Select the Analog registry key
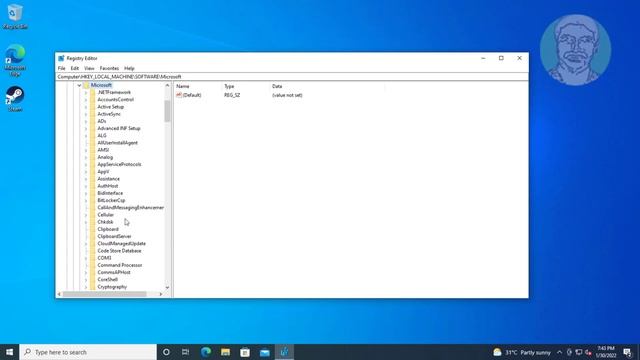640x360 pixels. (x=105, y=157)
